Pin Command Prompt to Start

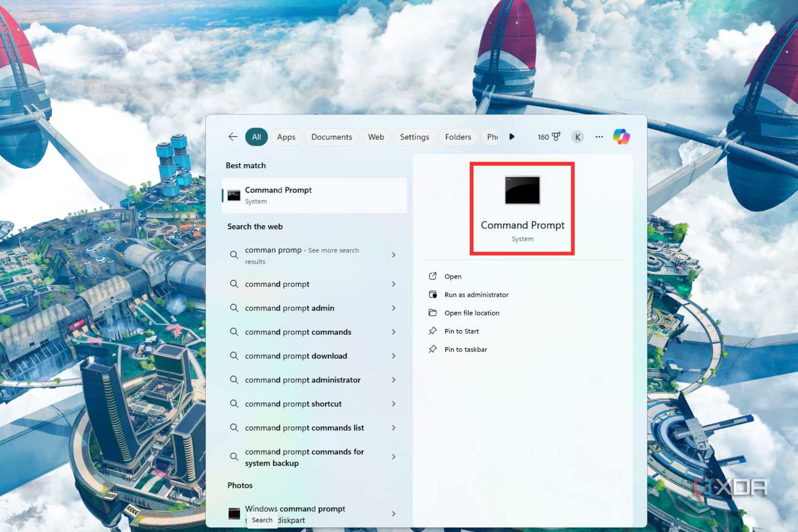pyautogui.click(x=461, y=331)
